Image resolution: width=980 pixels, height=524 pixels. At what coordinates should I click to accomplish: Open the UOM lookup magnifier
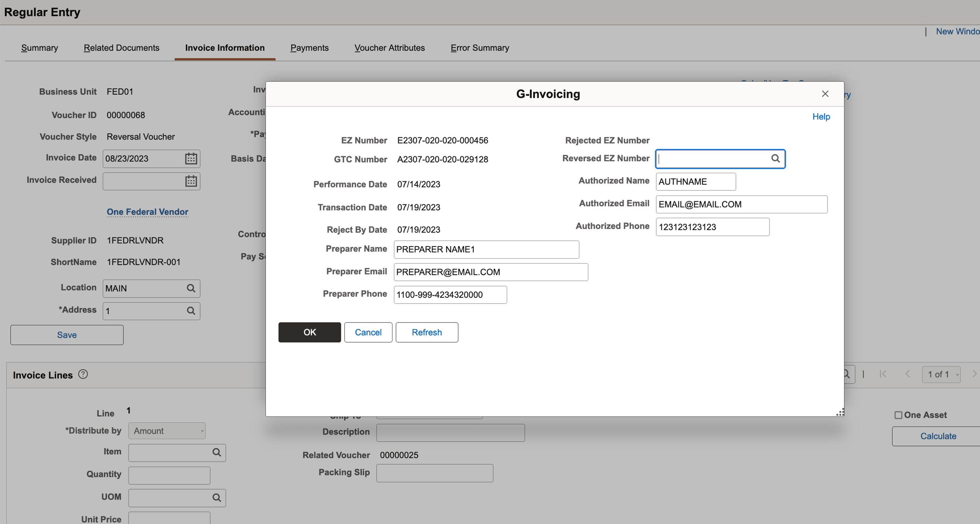pos(217,497)
